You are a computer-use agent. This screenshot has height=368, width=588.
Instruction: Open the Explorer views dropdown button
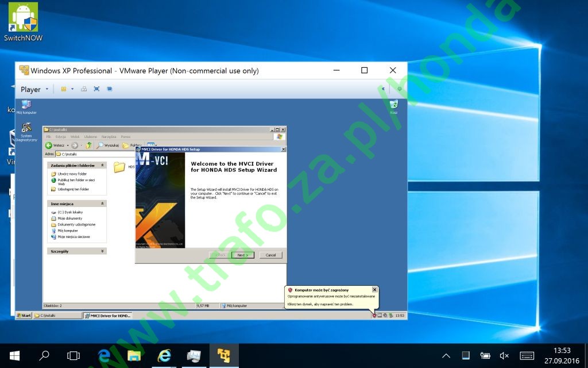point(152,144)
